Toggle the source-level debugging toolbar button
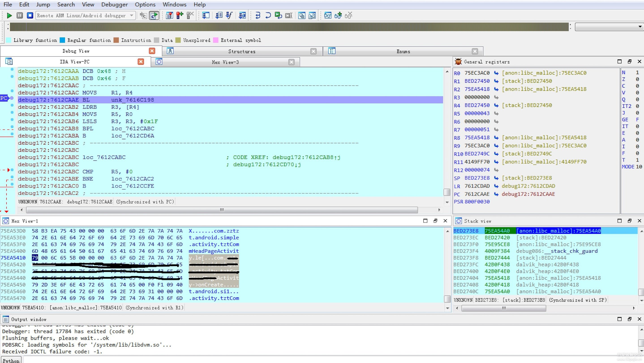 click(154, 15)
